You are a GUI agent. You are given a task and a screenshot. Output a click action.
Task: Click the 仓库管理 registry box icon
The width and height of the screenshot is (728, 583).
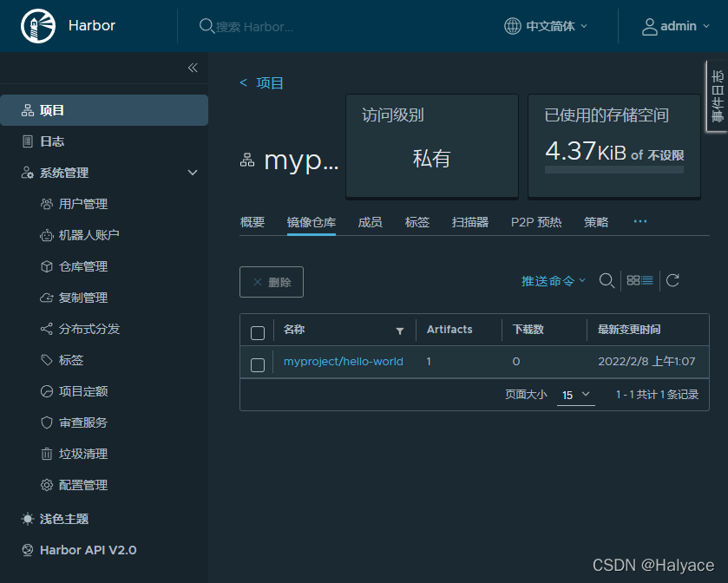pyautogui.click(x=47, y=266)
